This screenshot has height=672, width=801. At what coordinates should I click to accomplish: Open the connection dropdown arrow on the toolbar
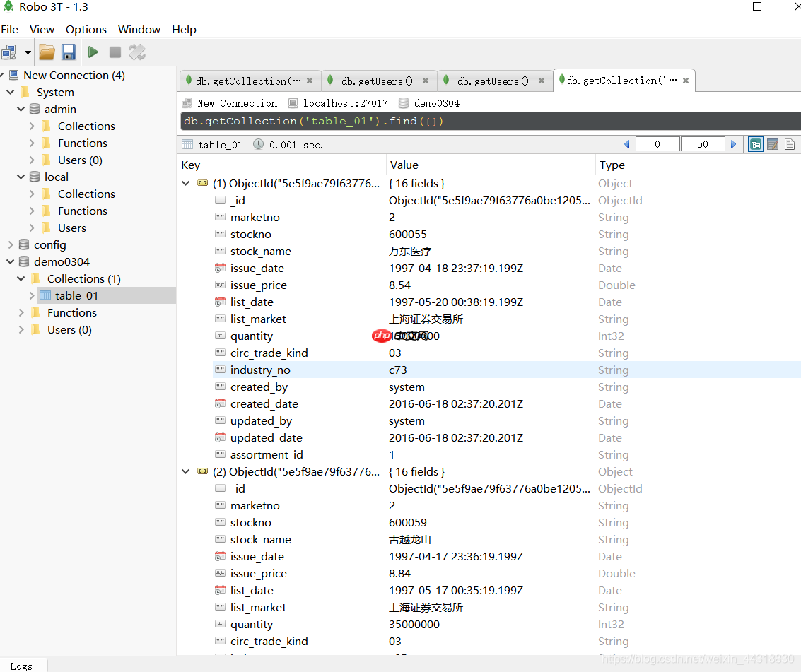point(26,52)
